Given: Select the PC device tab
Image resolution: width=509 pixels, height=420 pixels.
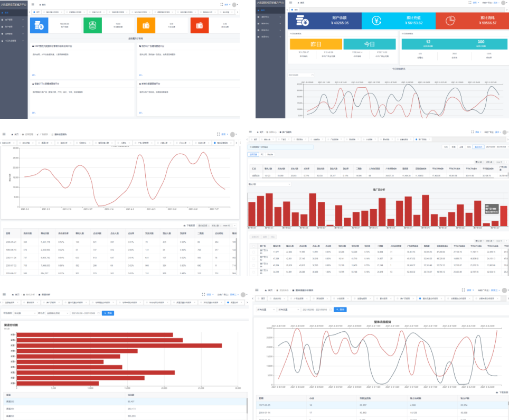Looking at the screenshot, I should 262,154.
